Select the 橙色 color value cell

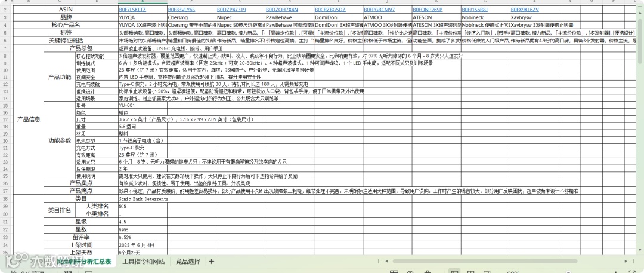[x=143, y=112]
